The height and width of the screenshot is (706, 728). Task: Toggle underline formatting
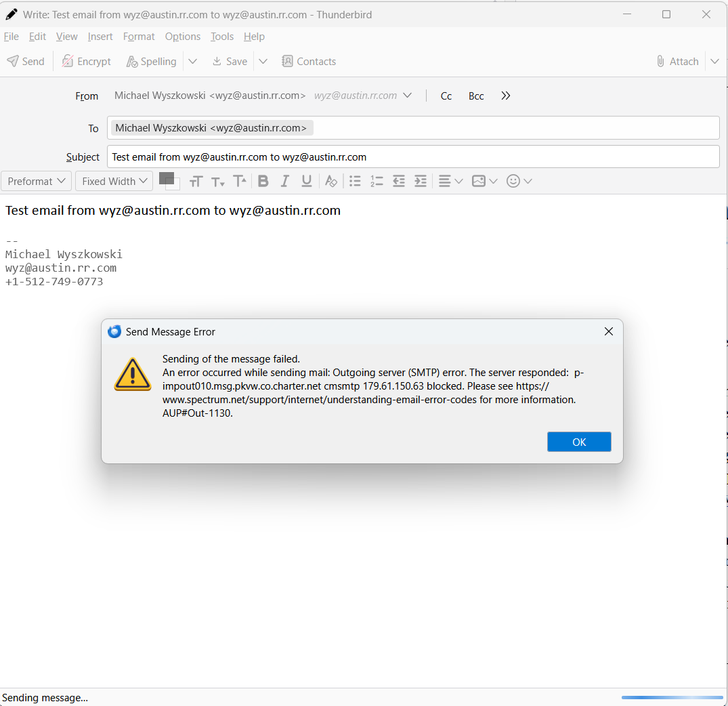tap(306, 181)
